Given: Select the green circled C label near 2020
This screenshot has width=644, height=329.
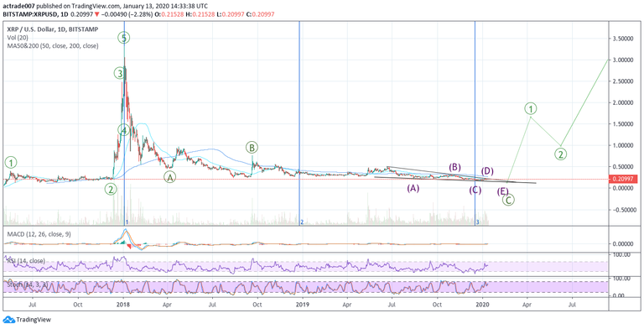Looking at the screenshot, I should pos(509,201).
